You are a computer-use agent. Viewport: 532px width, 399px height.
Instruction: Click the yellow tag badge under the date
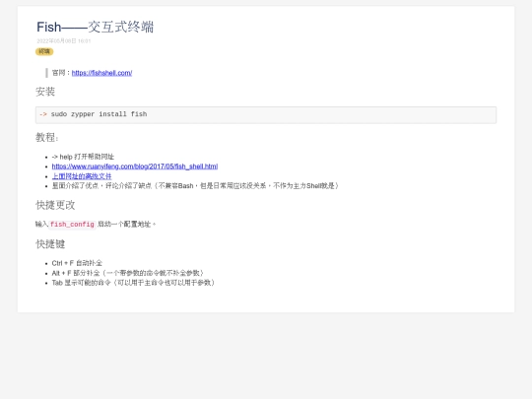(x=44, y=51)
